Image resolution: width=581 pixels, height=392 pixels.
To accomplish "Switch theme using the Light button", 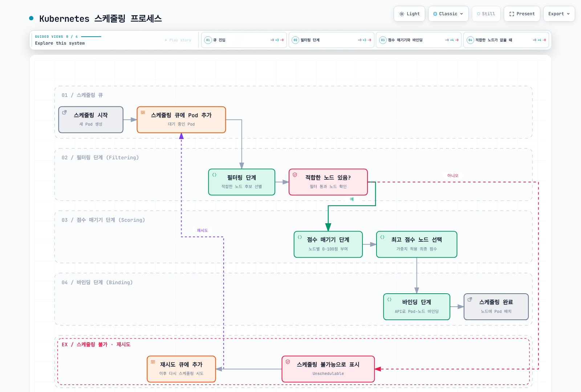I will coord(409,14).
